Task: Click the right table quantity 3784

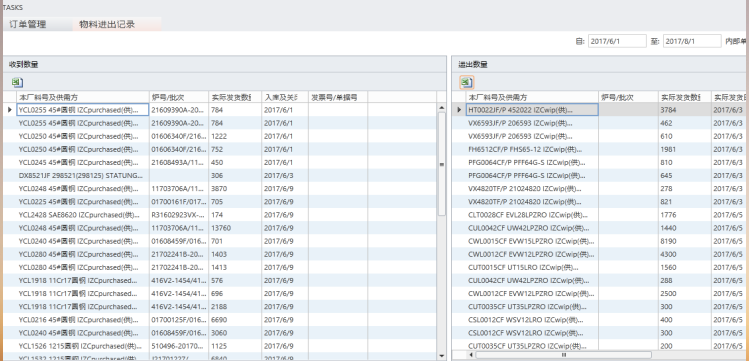Action: 685,110
